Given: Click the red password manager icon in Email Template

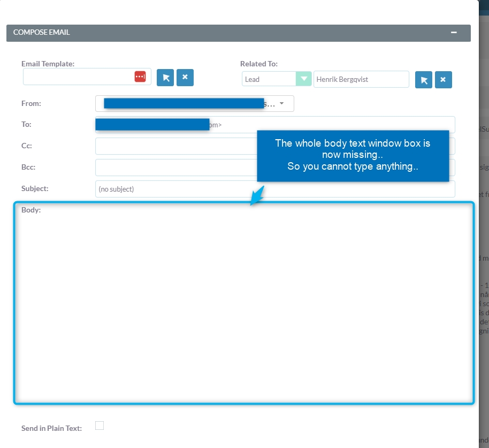Looking at the screenshot, I should pos(140,77).
